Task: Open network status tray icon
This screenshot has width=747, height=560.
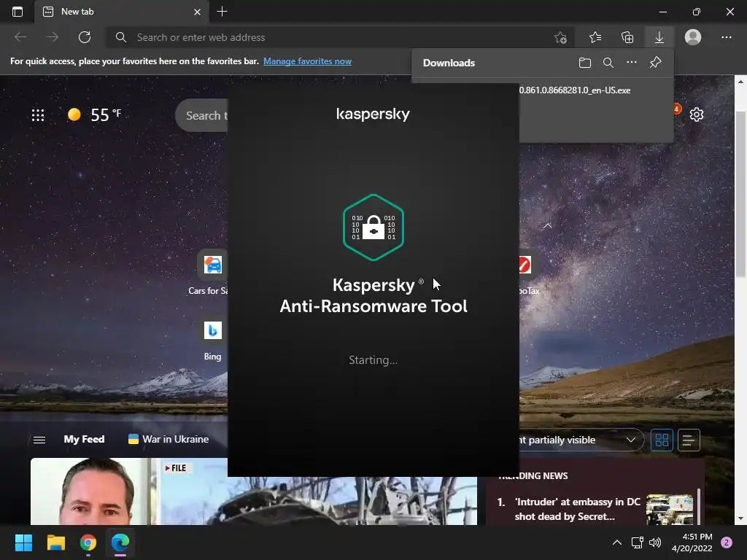Action: 638,542
